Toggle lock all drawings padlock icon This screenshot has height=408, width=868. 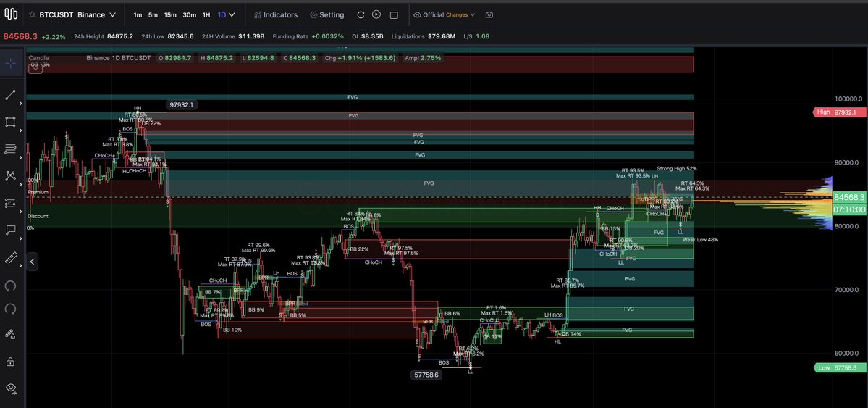coord(10,362)
